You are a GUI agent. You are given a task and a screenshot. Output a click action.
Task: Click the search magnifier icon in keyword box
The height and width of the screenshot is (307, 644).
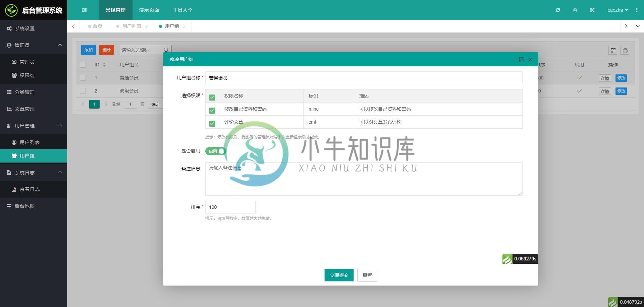(x=166, y=50)
